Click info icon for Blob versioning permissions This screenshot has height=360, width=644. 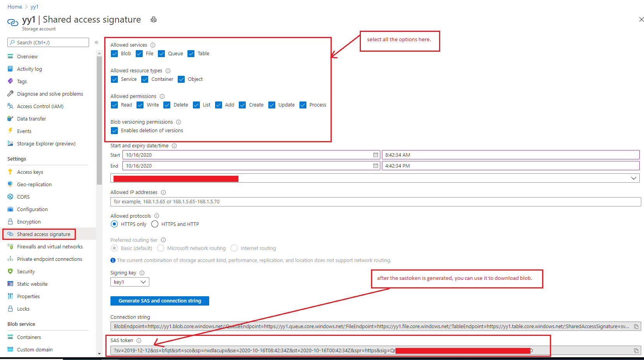178,122
